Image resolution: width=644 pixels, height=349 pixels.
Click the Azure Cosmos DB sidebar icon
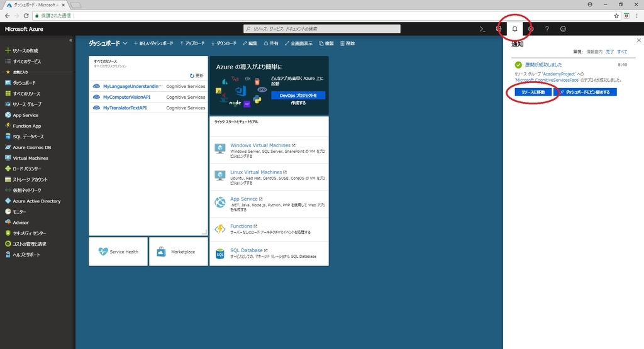tap(8, 147)
